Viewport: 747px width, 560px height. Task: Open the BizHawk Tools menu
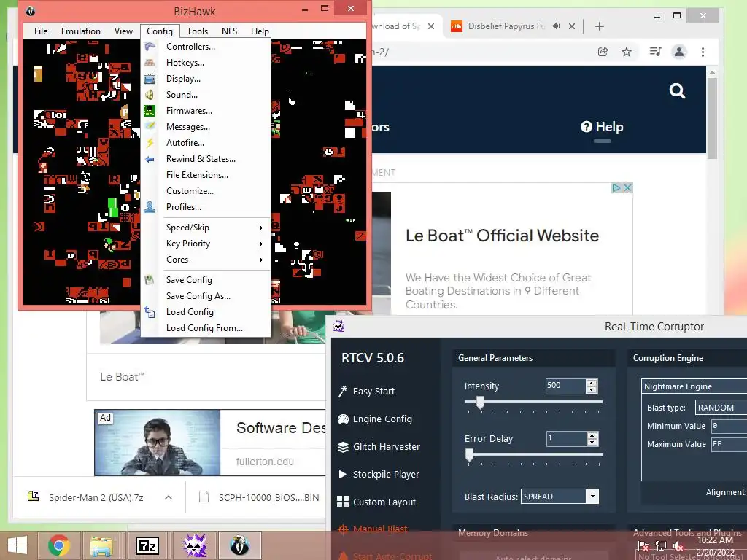click(x=197, y=31)
